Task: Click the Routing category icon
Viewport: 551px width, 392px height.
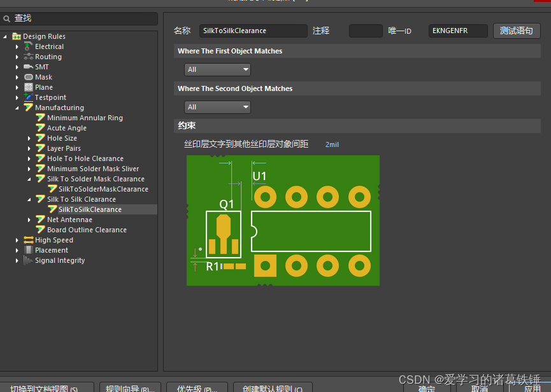Action: point(29,57)
